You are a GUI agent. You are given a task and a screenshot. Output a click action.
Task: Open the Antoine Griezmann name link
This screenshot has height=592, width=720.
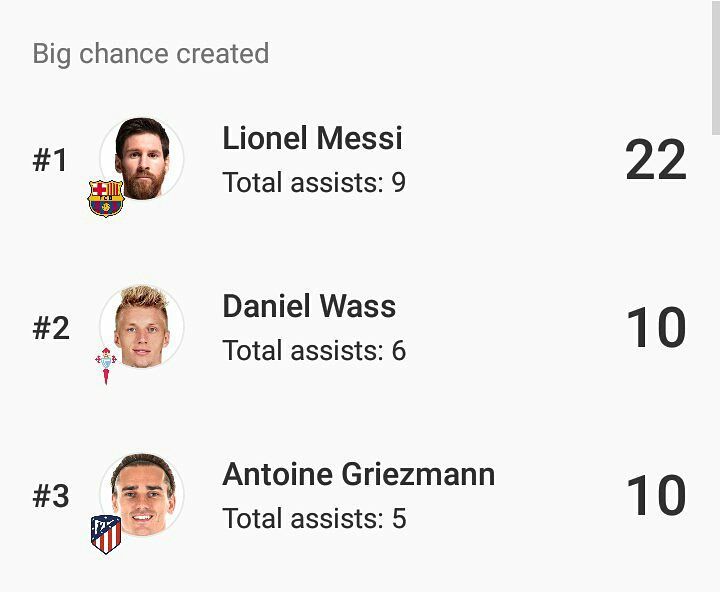pos(359,474)
